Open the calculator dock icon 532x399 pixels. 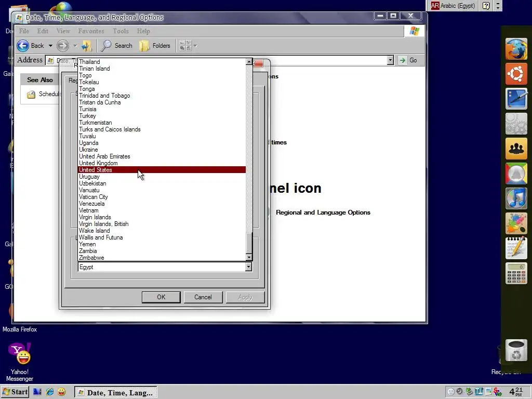[x=516, y=273]
